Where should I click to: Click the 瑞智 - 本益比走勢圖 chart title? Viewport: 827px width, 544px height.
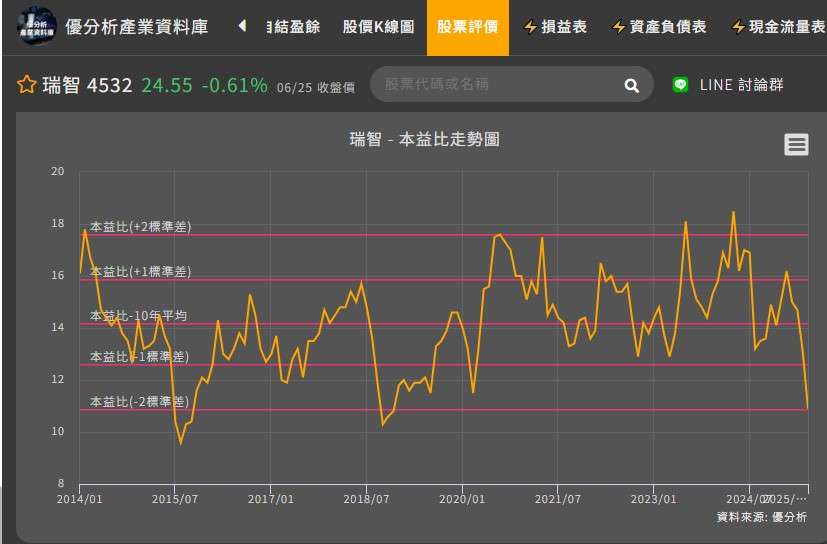click(x=425, y=139)
